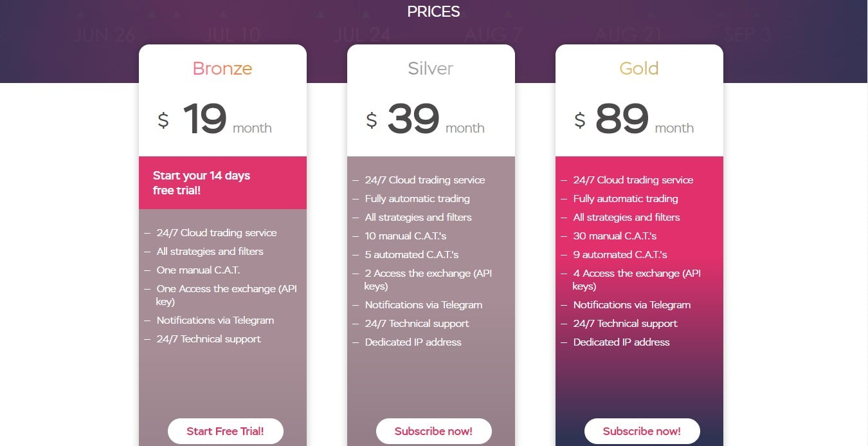Click Fully automatic trading in Gold plan
This screenshot has width=868, height=446.
626,198
